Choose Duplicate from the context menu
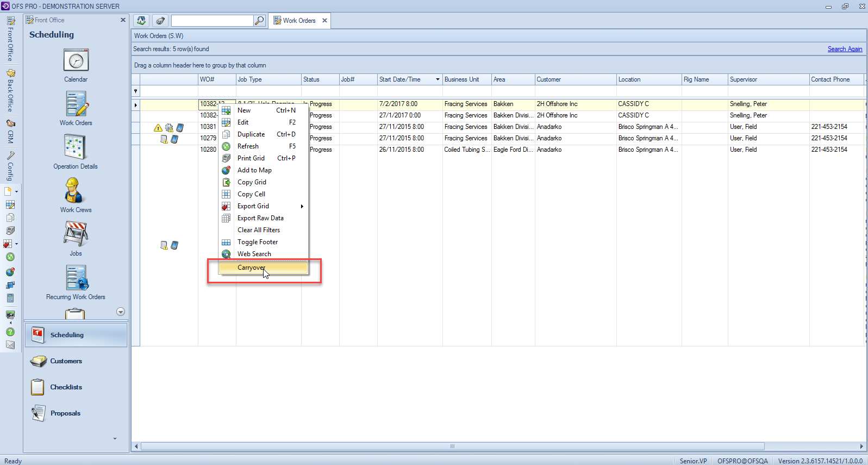Viewport: 868px width, 465px height. [263, 134]
